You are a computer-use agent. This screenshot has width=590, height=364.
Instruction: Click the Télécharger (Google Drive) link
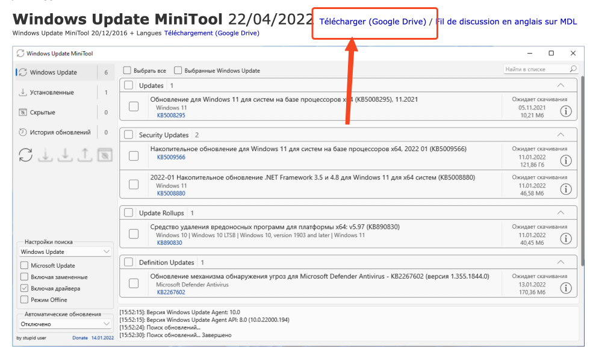pyautogui.click(x=372, y=22)
